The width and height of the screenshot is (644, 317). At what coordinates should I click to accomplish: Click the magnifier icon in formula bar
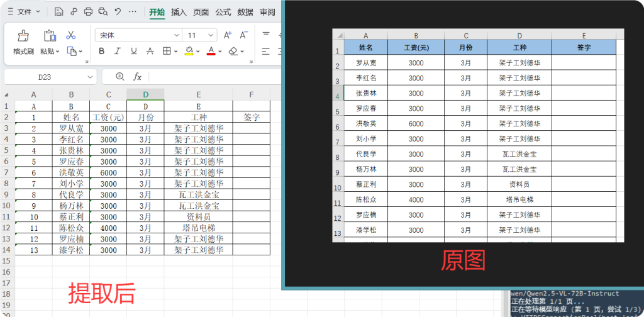pyautogui.click(x=120, y=76)
